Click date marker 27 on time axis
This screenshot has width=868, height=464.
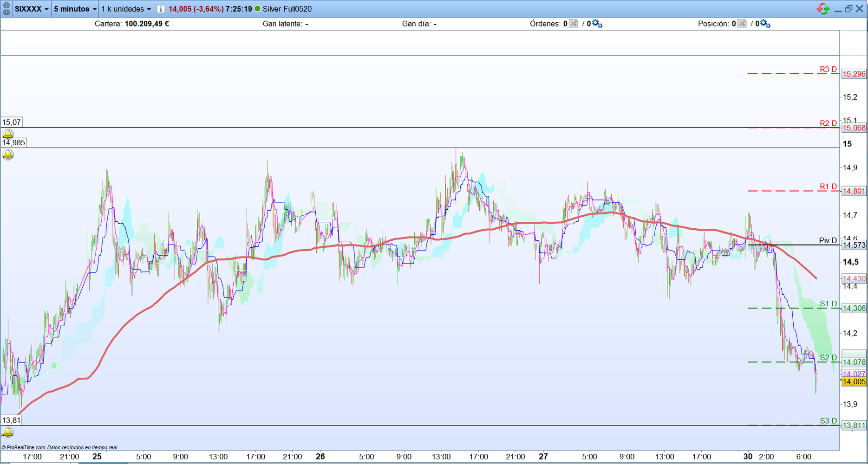pyautogui.click(x=543, y=457)
